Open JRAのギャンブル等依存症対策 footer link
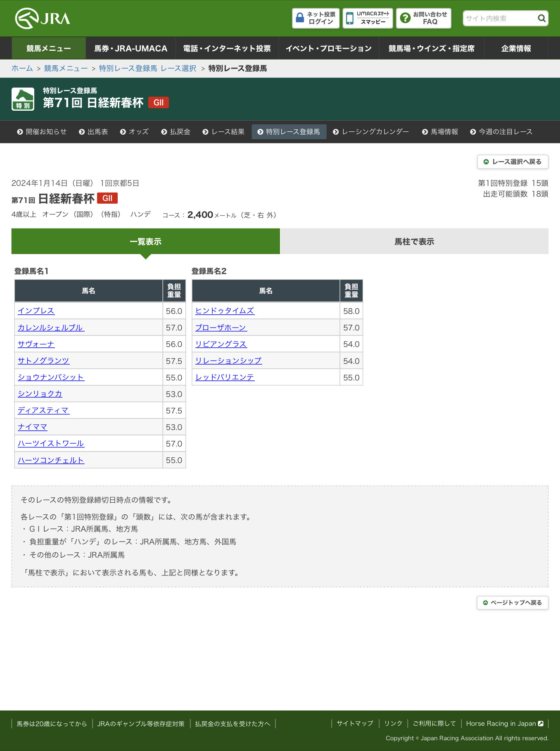Viewport: 560px width, 751px height. pos(141,724)
